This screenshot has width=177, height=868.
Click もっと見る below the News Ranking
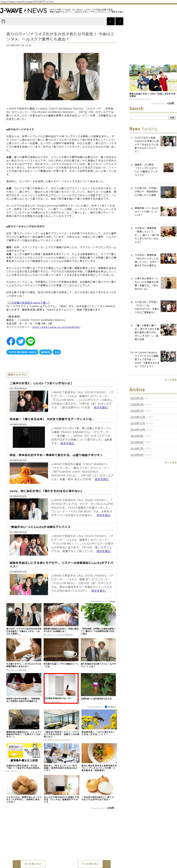(x=171, y=380)
